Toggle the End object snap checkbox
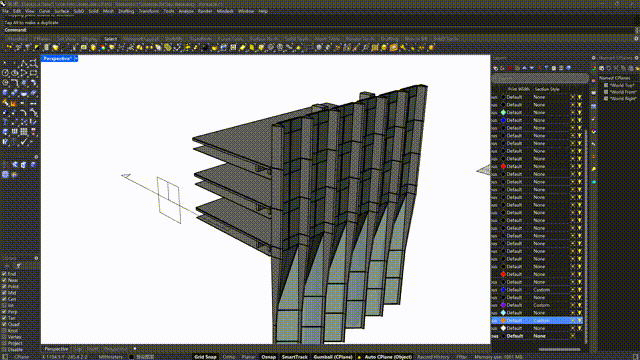This screenshot has width=640, height=360. pyautogui.click(x=4, y=274)
